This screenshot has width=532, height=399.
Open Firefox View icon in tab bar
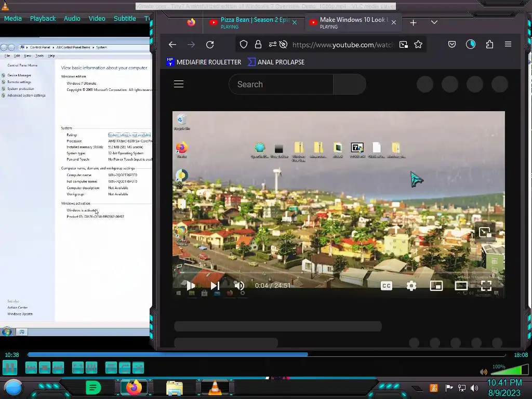191,22
